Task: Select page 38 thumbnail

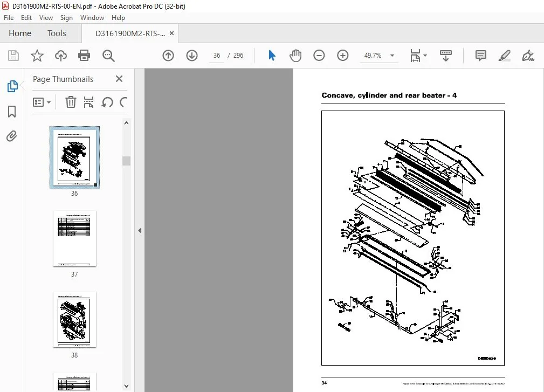Action: pos(74,320)
